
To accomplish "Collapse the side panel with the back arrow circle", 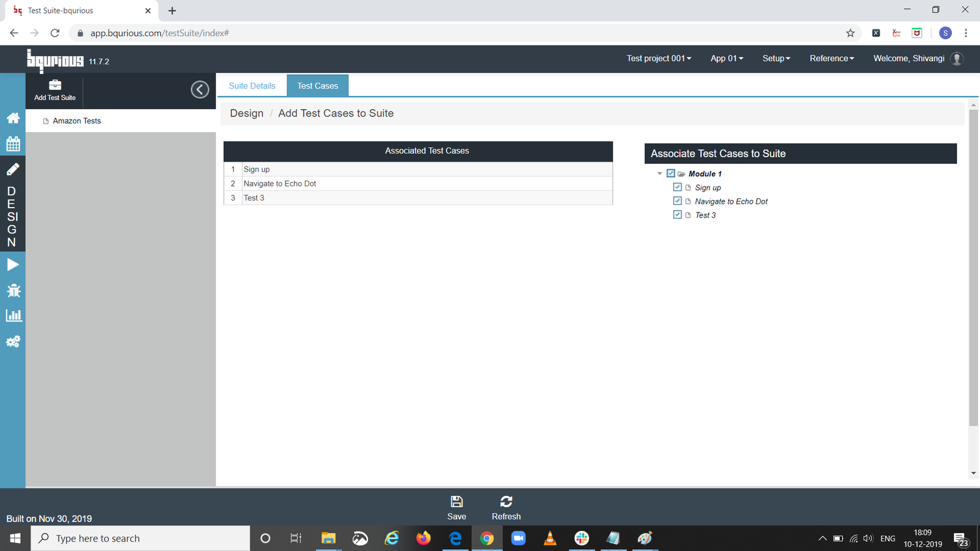I will tap(199, 90).
